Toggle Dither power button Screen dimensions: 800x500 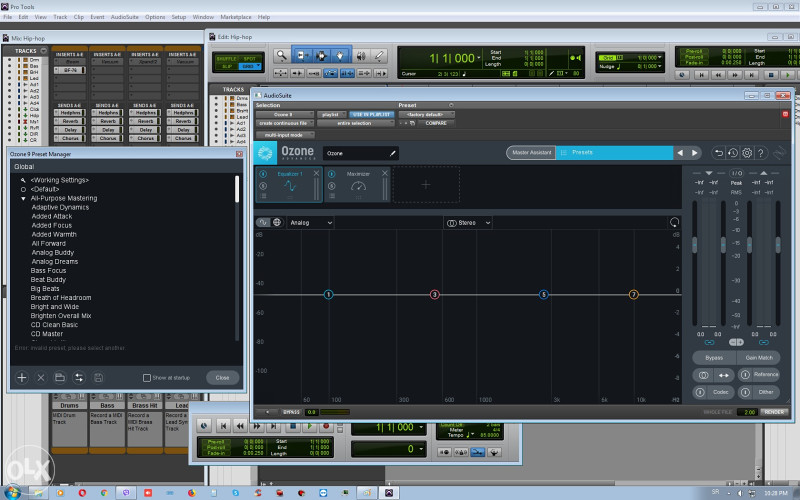tap(745, 392)
